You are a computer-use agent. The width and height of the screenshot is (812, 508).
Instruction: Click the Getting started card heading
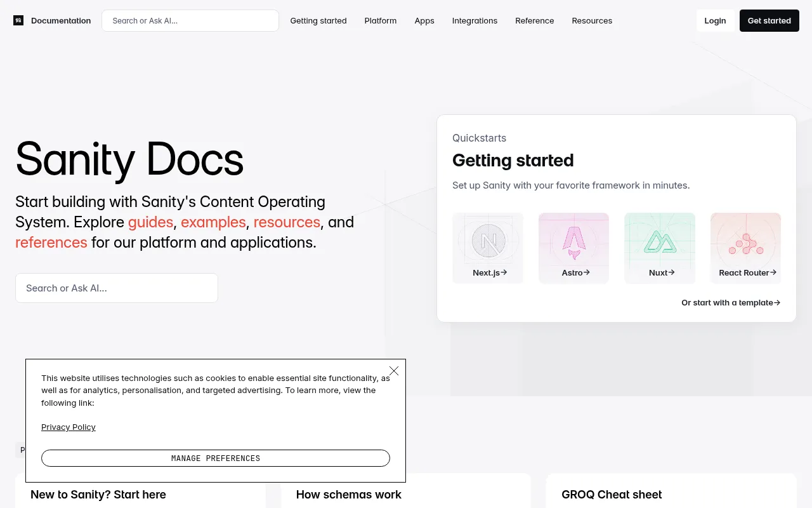513,161
